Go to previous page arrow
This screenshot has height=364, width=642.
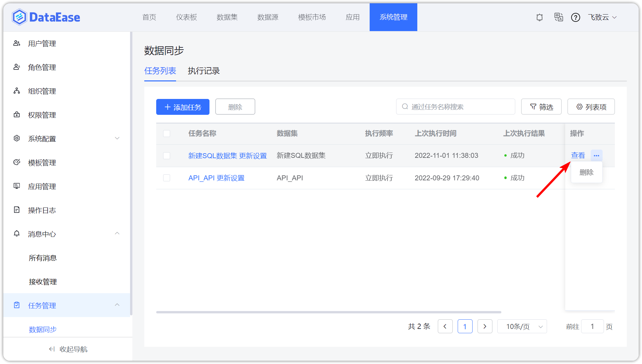tap(445, 327)
